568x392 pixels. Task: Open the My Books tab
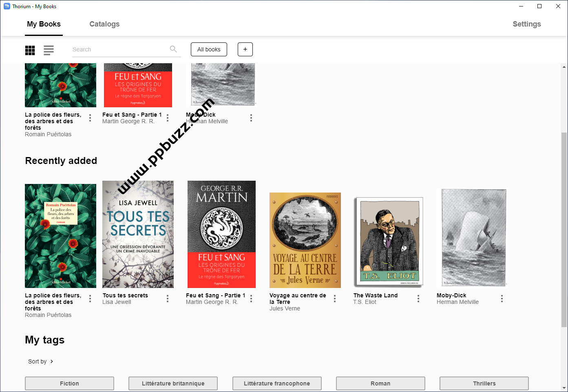pos(44,24)
